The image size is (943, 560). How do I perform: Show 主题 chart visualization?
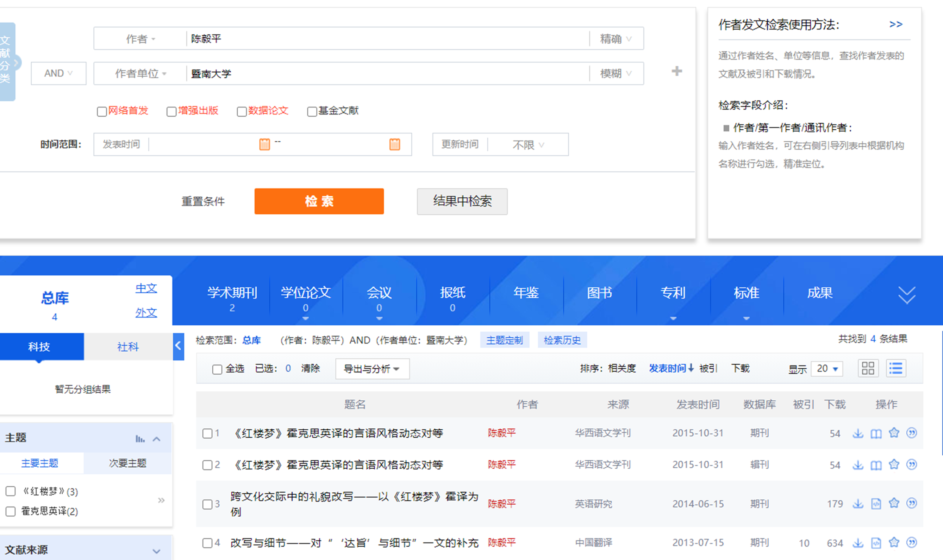(140, 439)
